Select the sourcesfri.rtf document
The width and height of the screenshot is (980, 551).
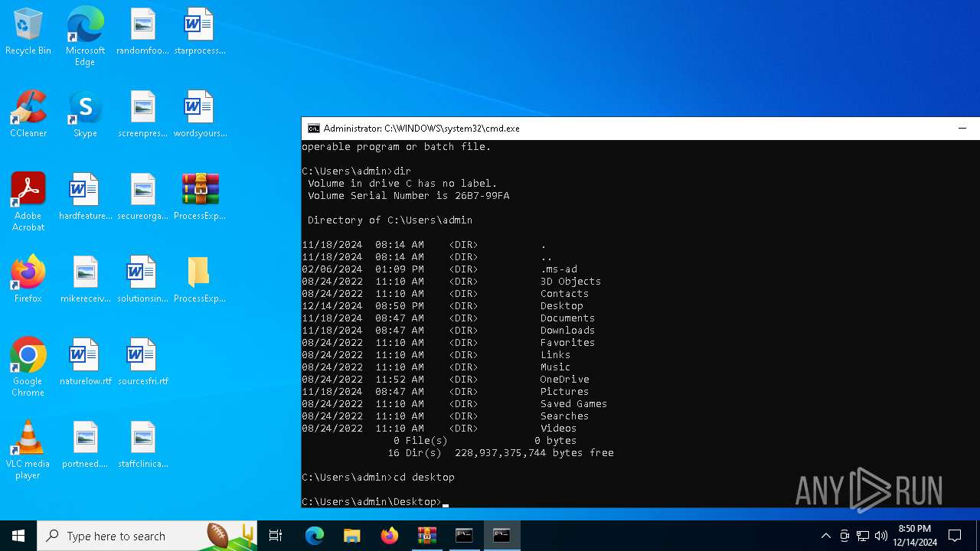[142, 363]
